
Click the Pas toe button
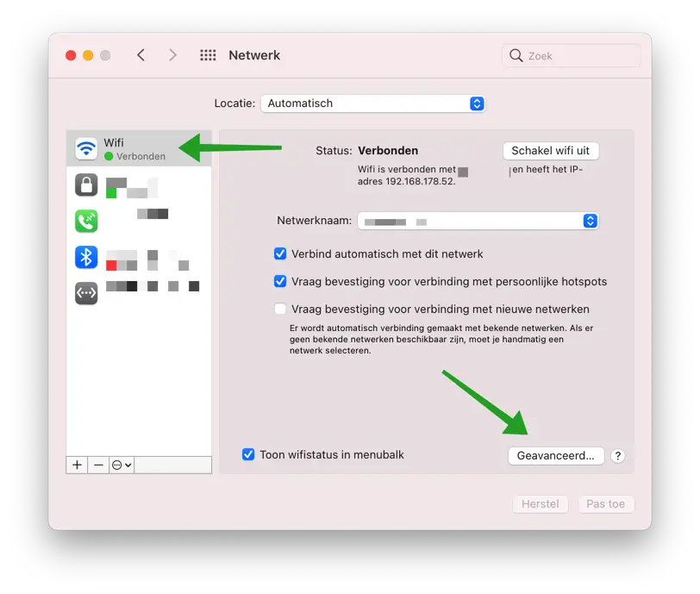[x=606, y=504]
